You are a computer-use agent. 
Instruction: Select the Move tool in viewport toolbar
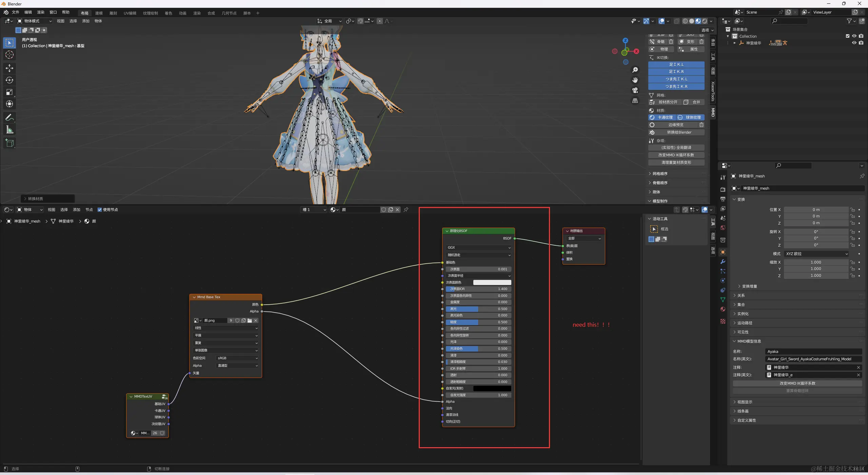point(9,68)
